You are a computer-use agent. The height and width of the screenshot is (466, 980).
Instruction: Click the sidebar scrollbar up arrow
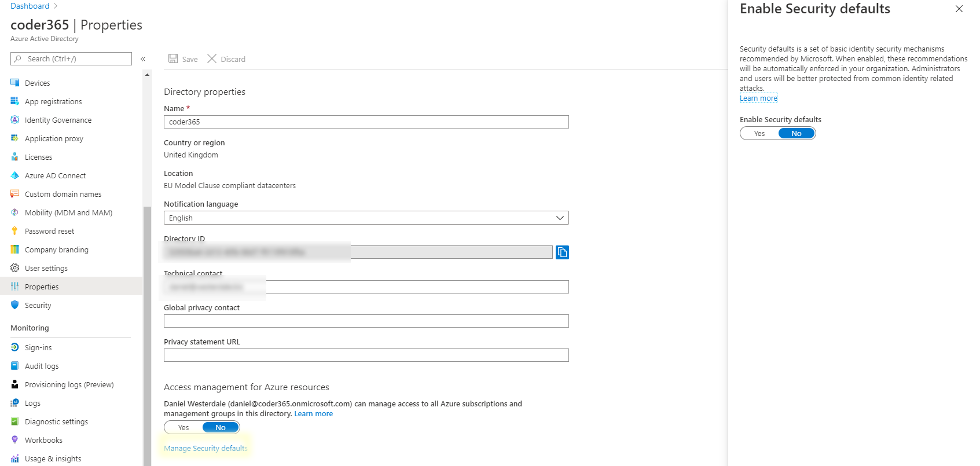[147, 75]
